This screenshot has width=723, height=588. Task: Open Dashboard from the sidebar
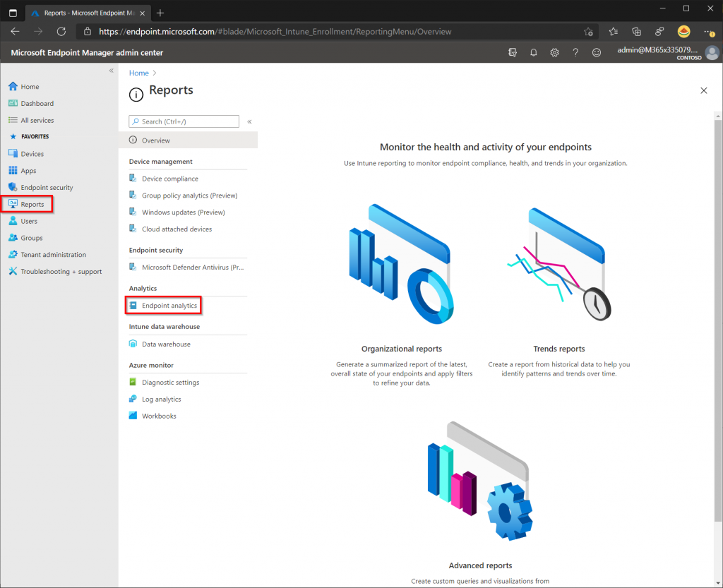coord(31,103)
